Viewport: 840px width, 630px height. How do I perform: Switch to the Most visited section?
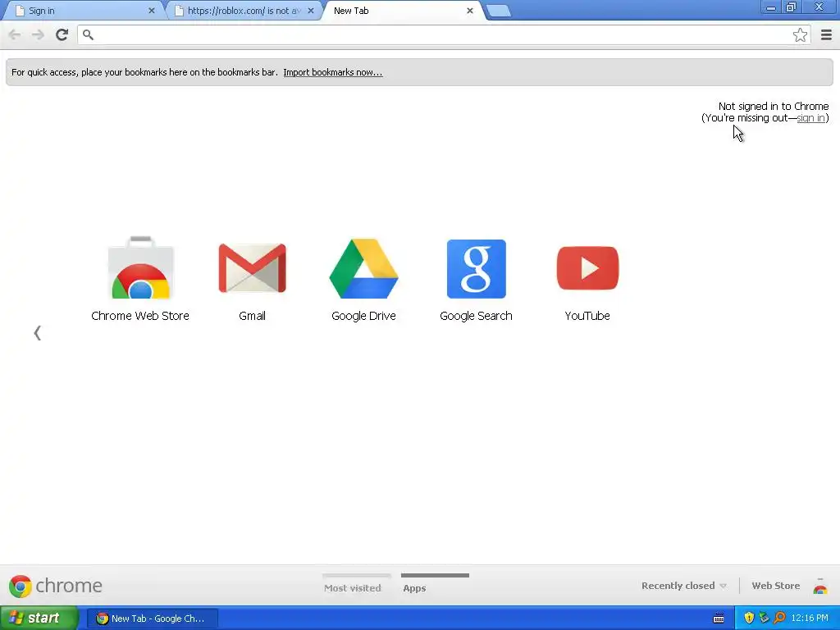353,587
